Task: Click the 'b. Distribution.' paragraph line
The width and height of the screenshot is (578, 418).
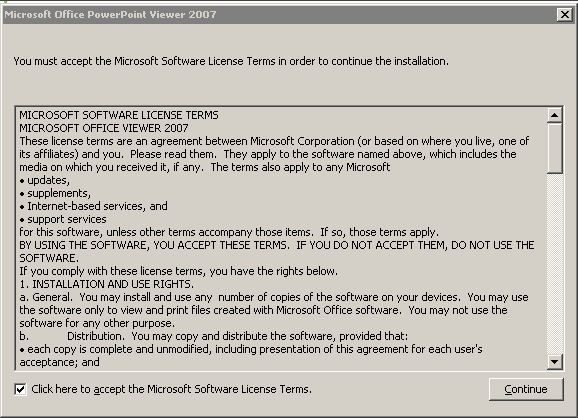Action: coord(214,336)
